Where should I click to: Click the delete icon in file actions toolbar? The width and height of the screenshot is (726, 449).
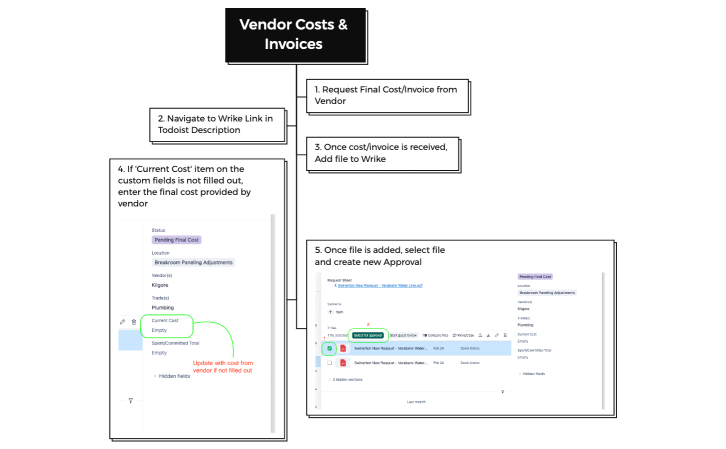click(x=507, y=335)
